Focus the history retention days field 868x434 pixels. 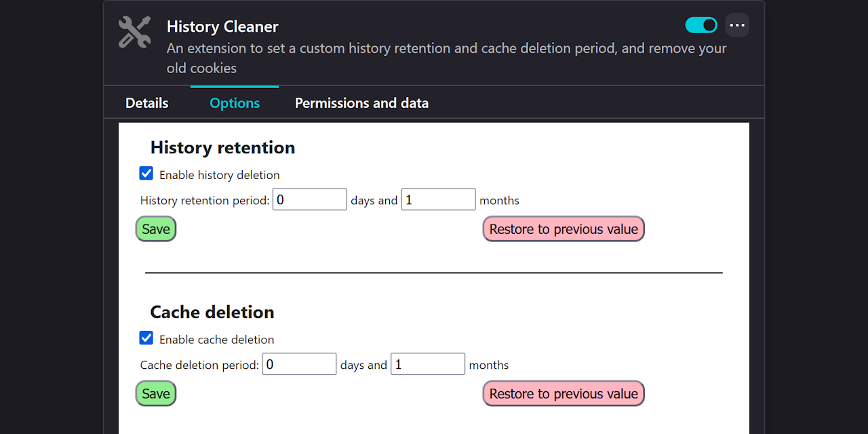pos(309,200)
